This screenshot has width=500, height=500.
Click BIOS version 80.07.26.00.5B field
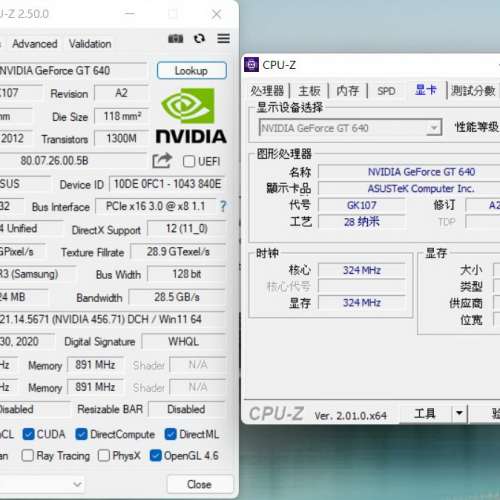[73, 161]
